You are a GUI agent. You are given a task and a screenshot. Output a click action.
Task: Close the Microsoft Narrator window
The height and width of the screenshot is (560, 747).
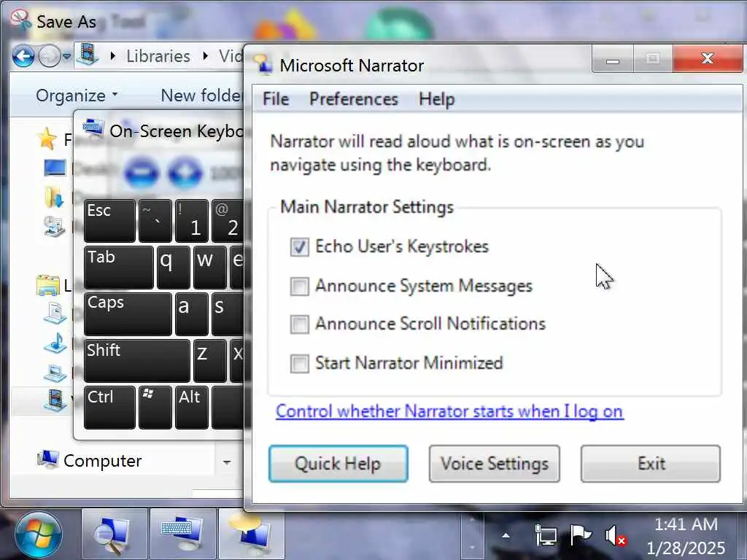click(708, 59)
